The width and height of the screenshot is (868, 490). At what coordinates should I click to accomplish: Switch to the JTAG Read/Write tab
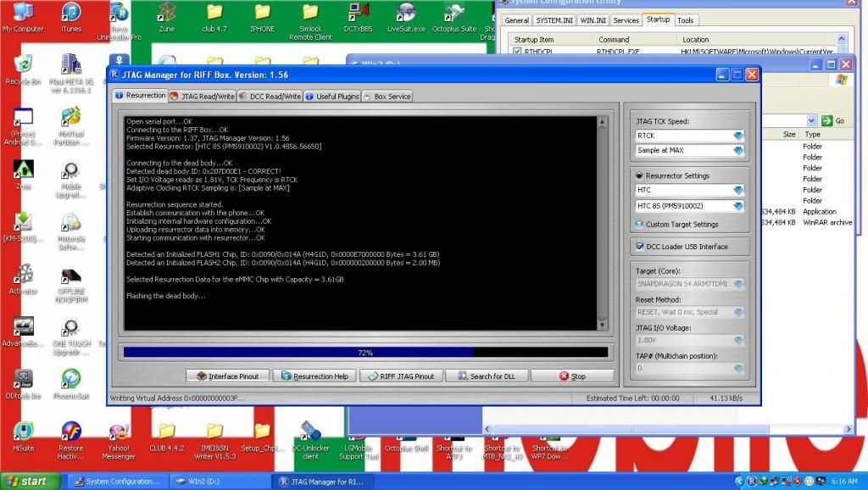click(x=202, y=96)
